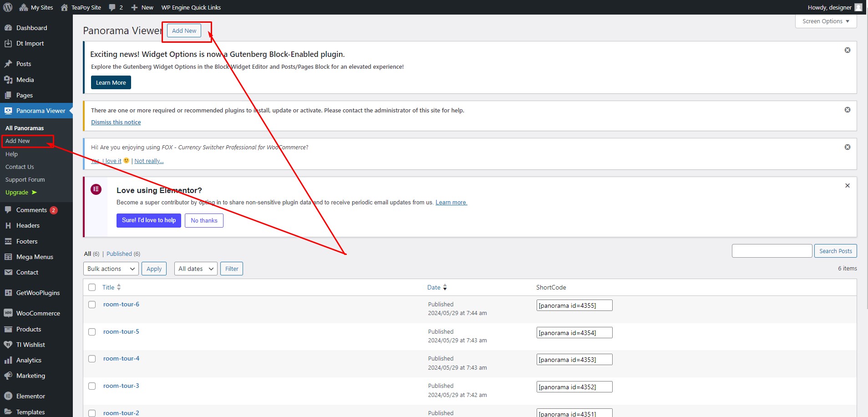Check the room-tour-3 row checkbox
Screen dimensions: 868x417
click(92, 386)
